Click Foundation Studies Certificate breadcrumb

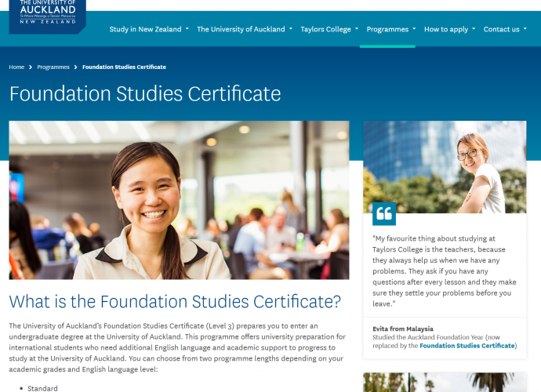124,67
